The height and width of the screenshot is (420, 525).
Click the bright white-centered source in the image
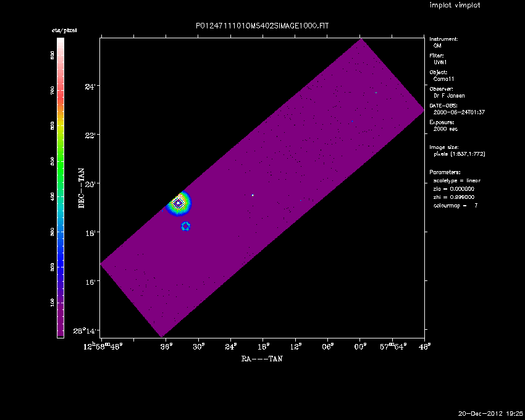click(x=178, y=202)
